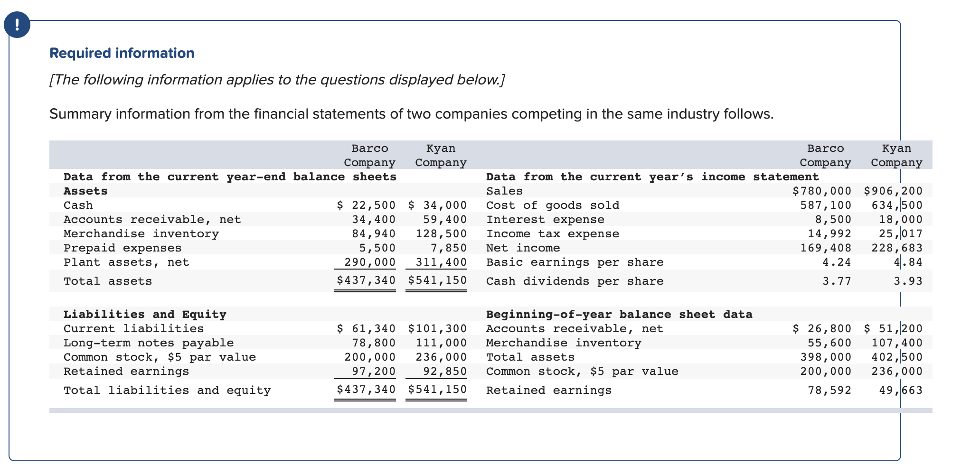Select beginning Barco receivables $ 26,800
This screenshot has height=466, width=980.
click(x=822, y=328)
